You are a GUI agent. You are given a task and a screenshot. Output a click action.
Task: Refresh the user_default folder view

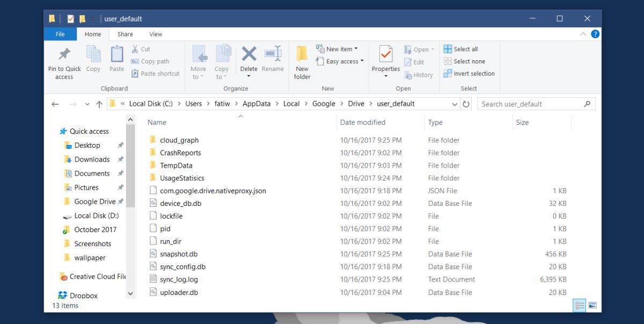466,104
